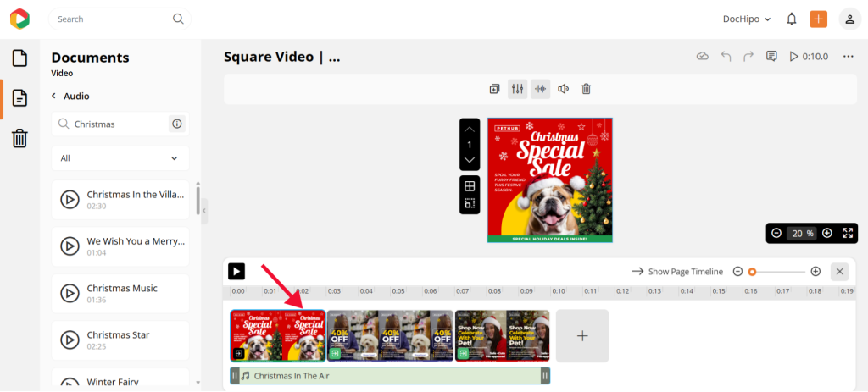The image size is (868, 392).
Task: Click the timeline zoom slider handle
Action: [x=752, y=272]
